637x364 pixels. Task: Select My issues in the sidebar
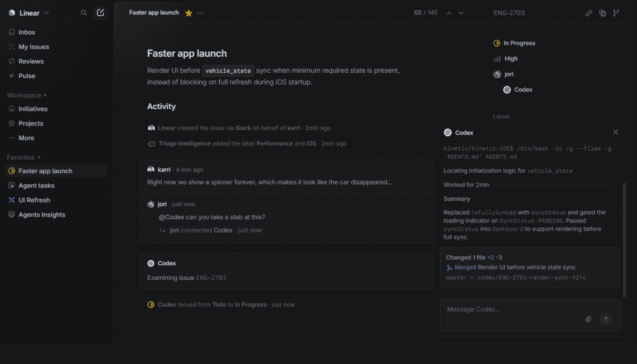(34, 47)
